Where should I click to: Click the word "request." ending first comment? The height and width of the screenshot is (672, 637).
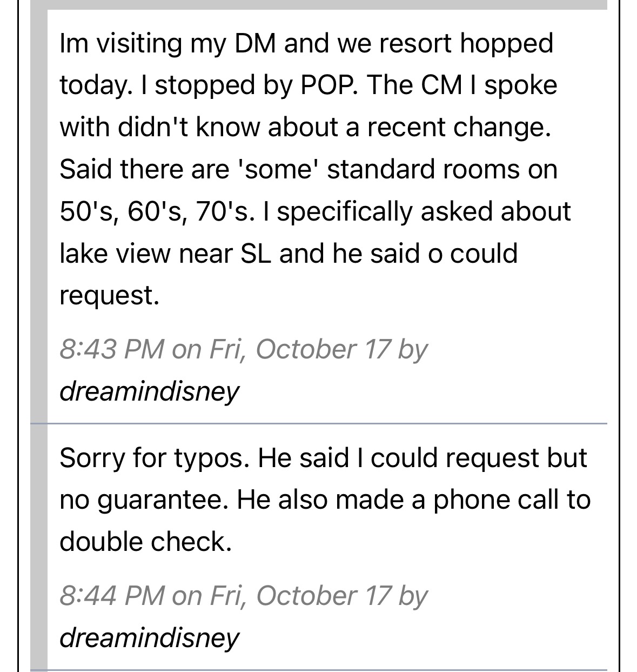click(110, 296)
